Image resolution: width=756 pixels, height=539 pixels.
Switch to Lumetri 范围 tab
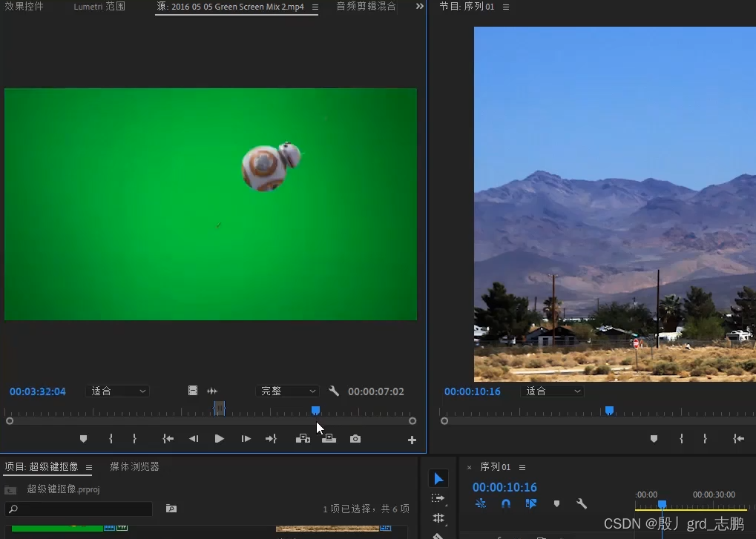click(99, 6)
